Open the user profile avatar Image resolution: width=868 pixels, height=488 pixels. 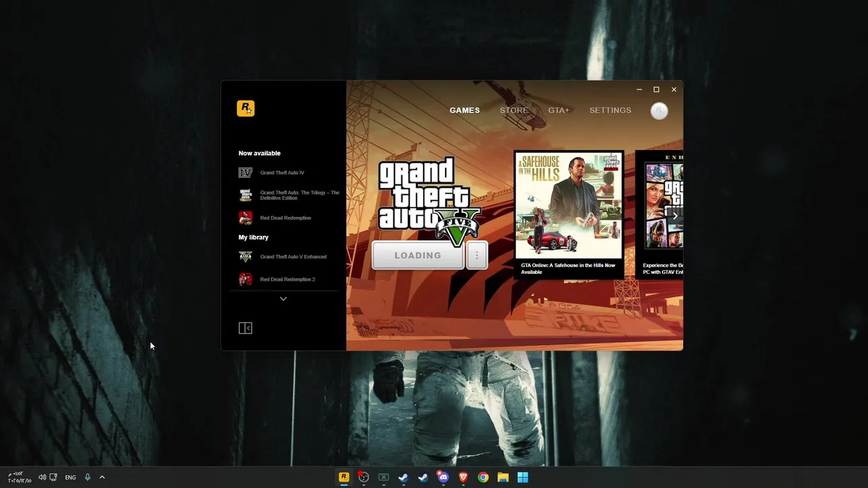tap(659, 110)
